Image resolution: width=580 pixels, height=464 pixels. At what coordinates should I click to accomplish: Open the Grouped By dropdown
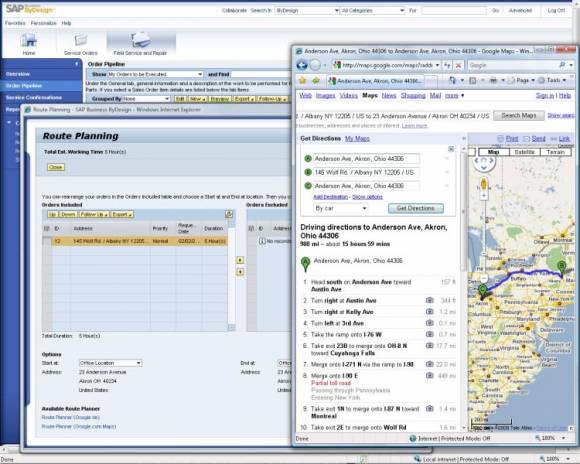coord(167,99)
